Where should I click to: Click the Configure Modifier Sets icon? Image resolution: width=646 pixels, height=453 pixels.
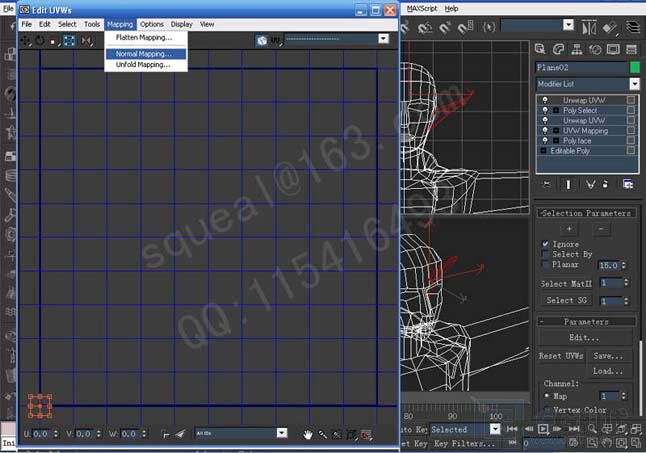point(627,184)
